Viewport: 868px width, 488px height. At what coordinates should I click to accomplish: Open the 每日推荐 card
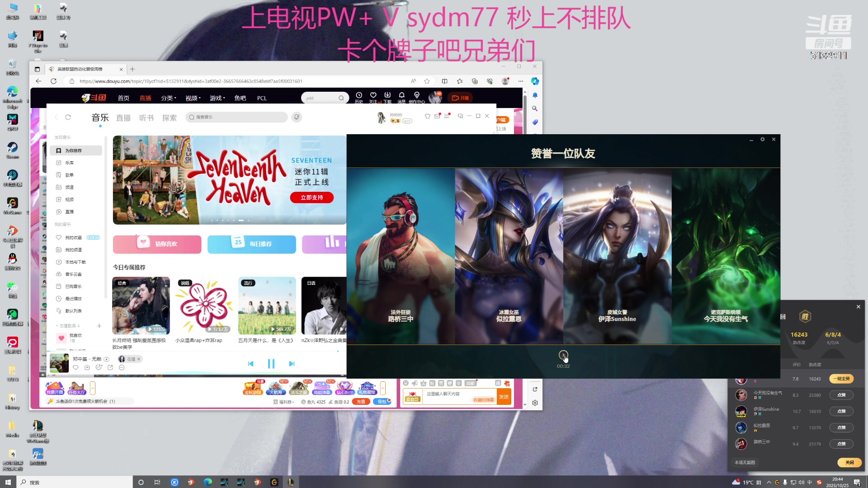[251, 244]
